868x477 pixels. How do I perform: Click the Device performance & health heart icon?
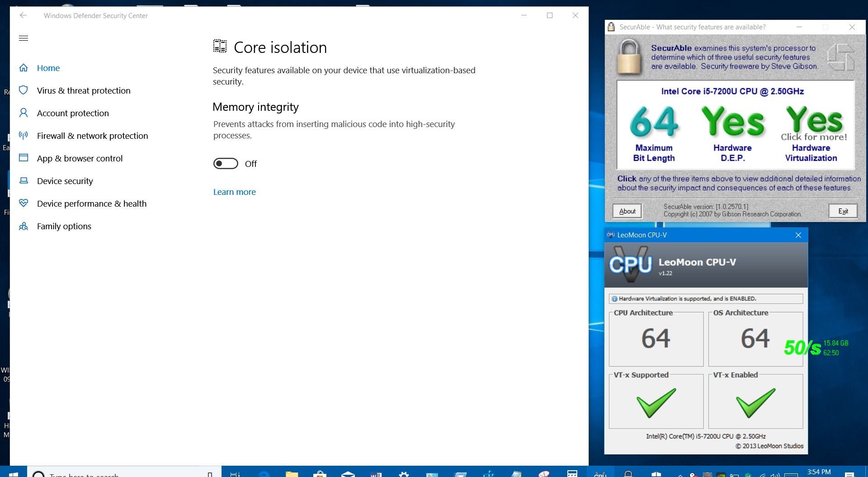point(24,203)
